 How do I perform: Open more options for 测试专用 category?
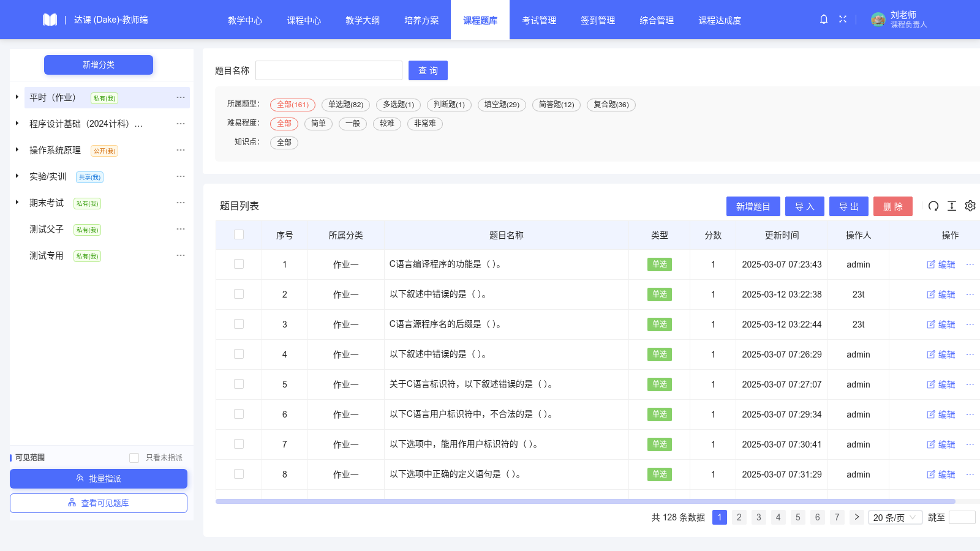click(181, 255)
